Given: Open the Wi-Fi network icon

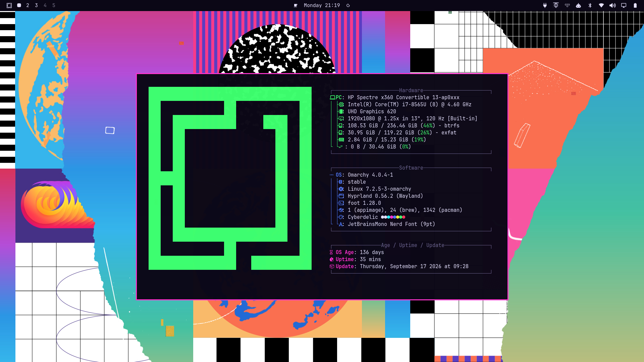Looking at the screenshot, I should [x=601, y=5].
